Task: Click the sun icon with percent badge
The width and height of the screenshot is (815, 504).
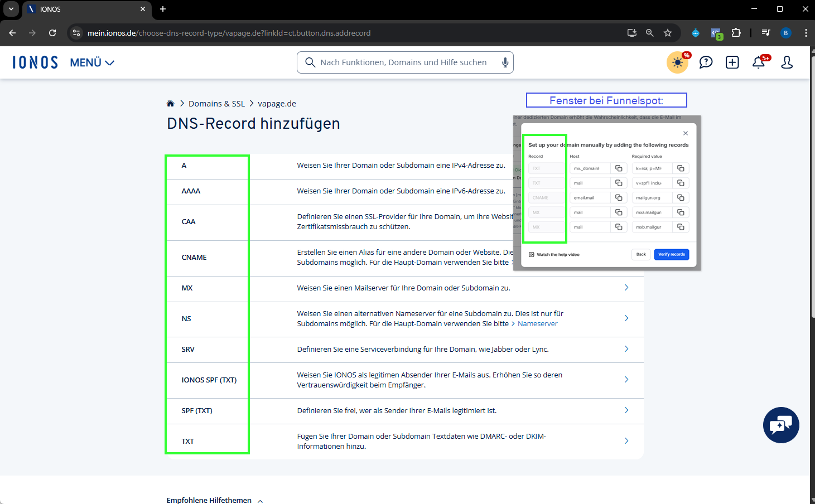Action: pos(678,62)
